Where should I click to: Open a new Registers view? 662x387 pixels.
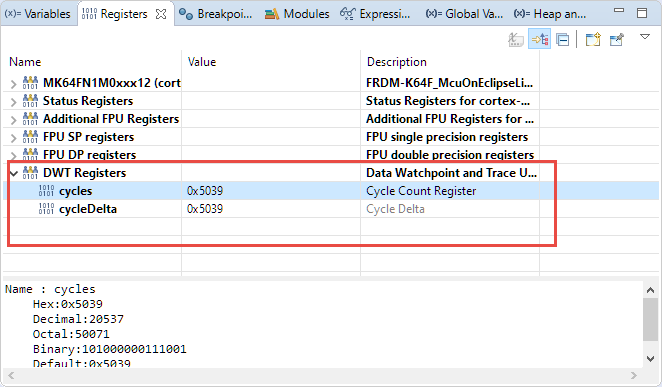tap(593, 40)
